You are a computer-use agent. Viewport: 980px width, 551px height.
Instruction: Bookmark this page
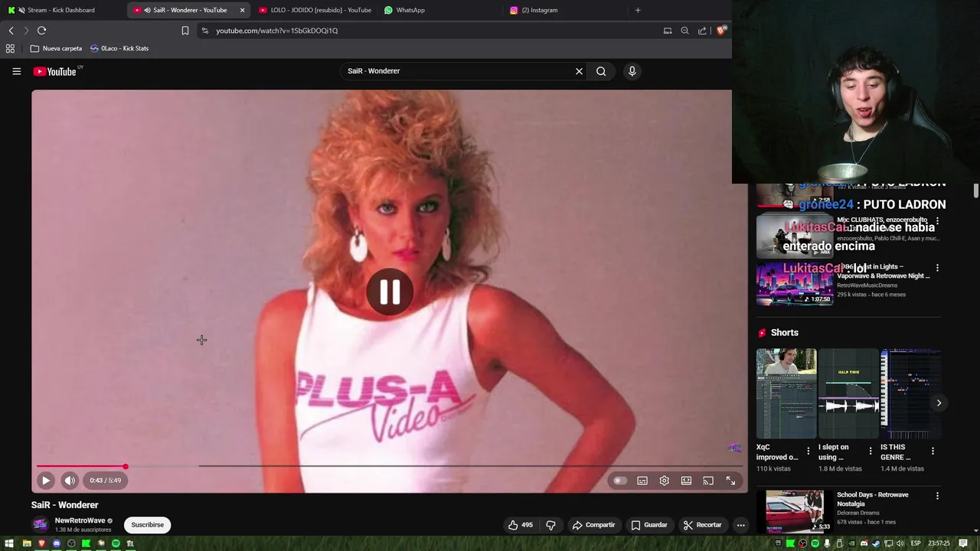tap(185, 31)
